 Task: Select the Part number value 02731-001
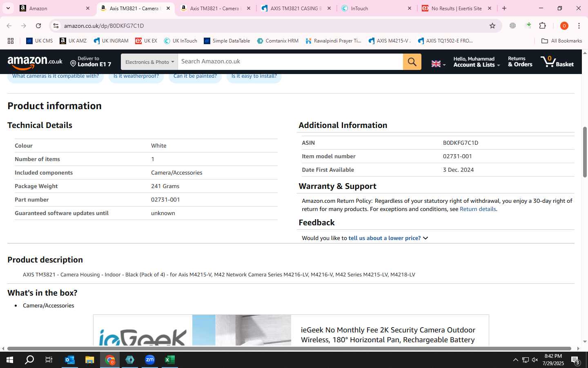coord(165,200)
